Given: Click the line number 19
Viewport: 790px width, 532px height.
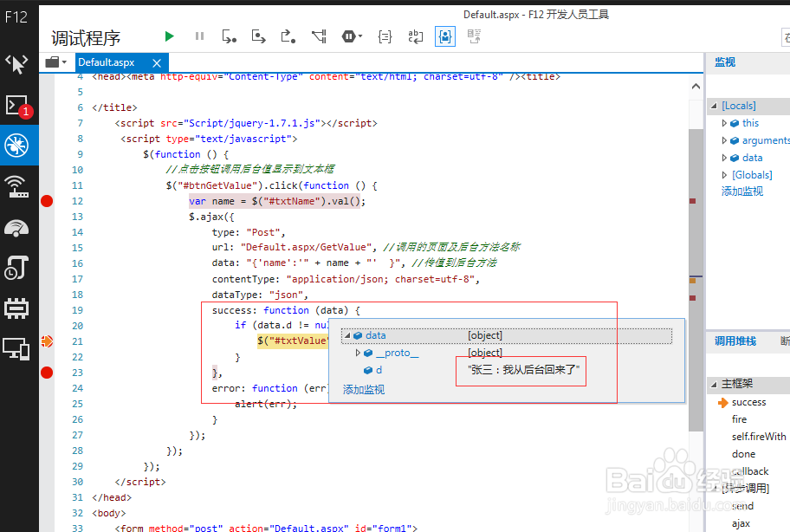Looking at the screenshot, I should 77,310.
